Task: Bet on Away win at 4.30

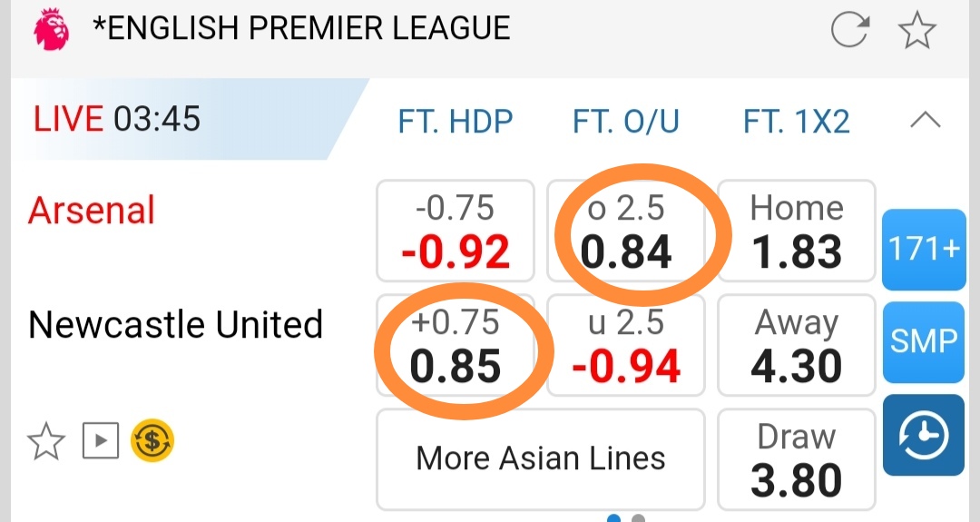Action: (797, 347)
